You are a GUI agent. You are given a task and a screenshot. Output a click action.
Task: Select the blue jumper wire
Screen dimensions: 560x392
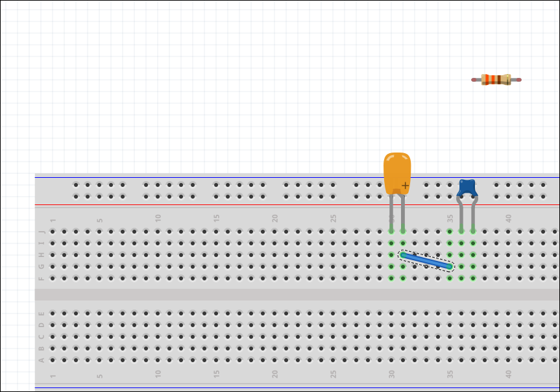coord(426,261)
